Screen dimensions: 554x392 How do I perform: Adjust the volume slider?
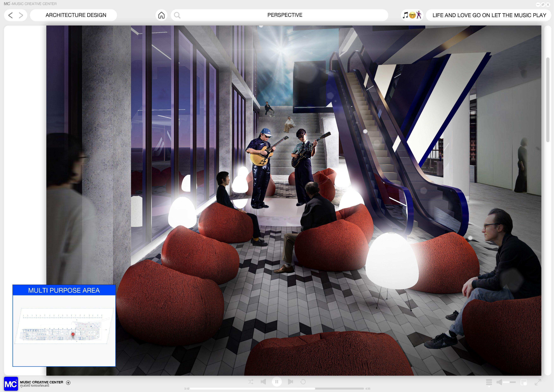509,382
